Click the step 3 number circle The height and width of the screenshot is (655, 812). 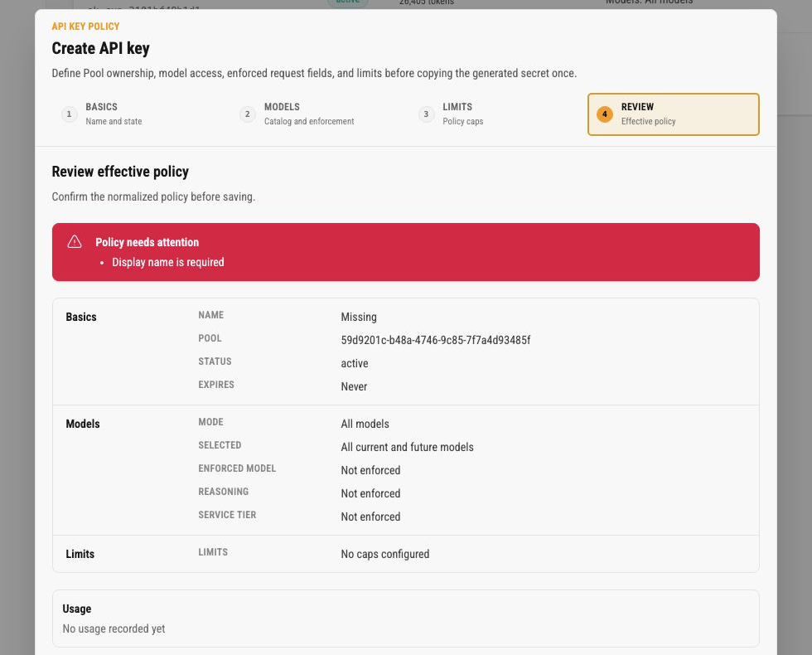426,114
